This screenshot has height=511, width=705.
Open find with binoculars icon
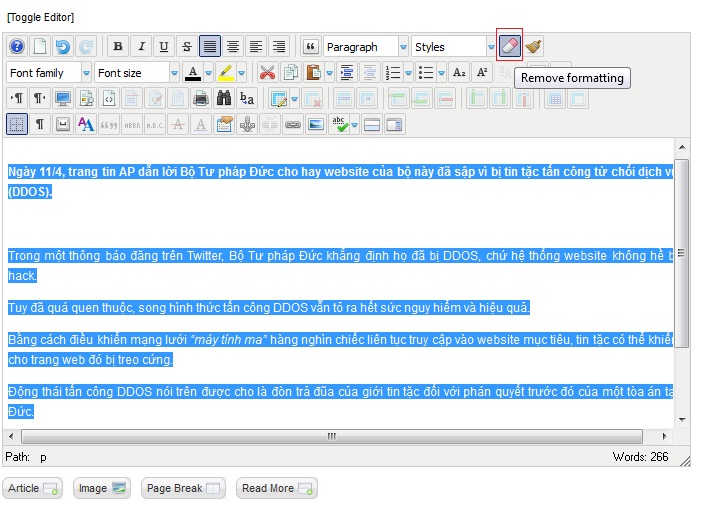point(224,98)
